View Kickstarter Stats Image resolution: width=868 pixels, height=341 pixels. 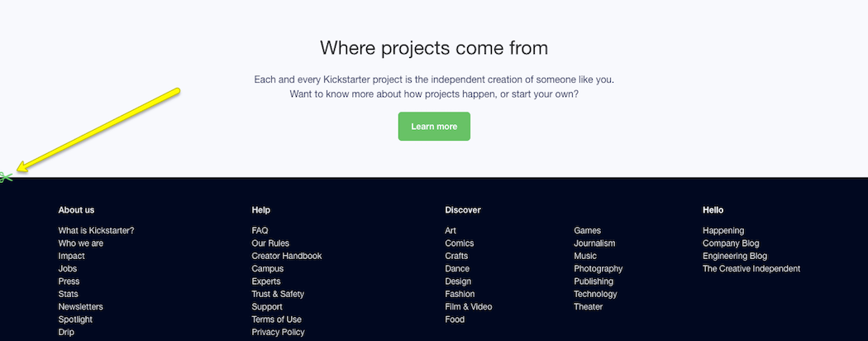(x=68, y=295)
